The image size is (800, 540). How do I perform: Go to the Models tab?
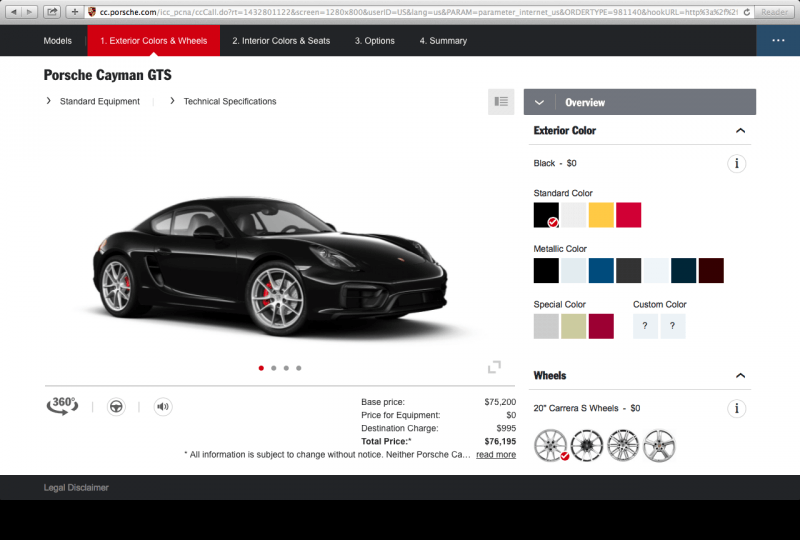[58, 41]
